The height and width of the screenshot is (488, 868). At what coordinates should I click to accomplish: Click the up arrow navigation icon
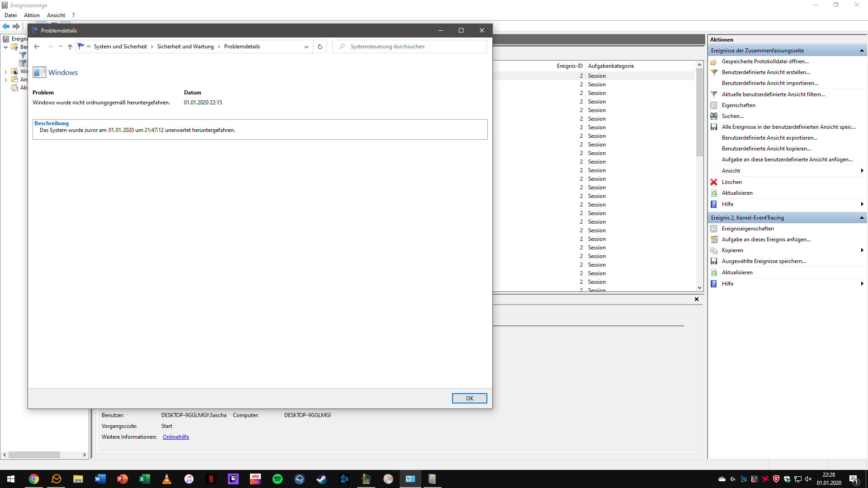pyautogui.click(x=70, y=47)
